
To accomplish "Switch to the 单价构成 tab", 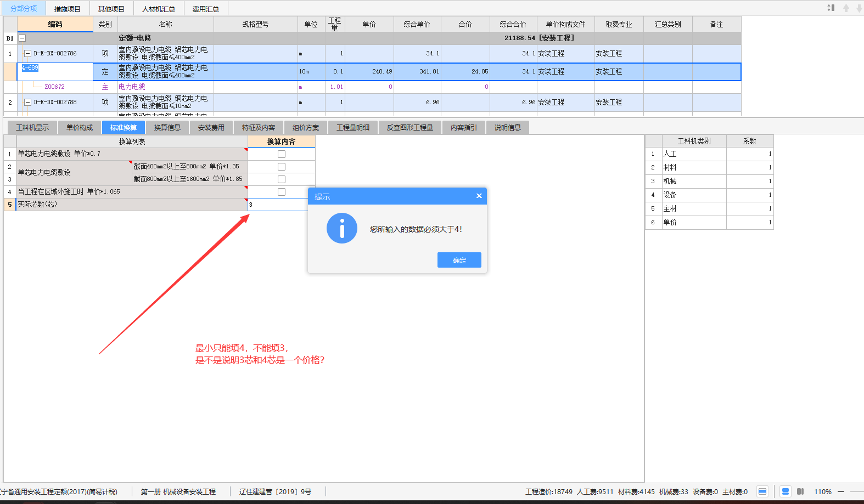I will tap(80, 127).
